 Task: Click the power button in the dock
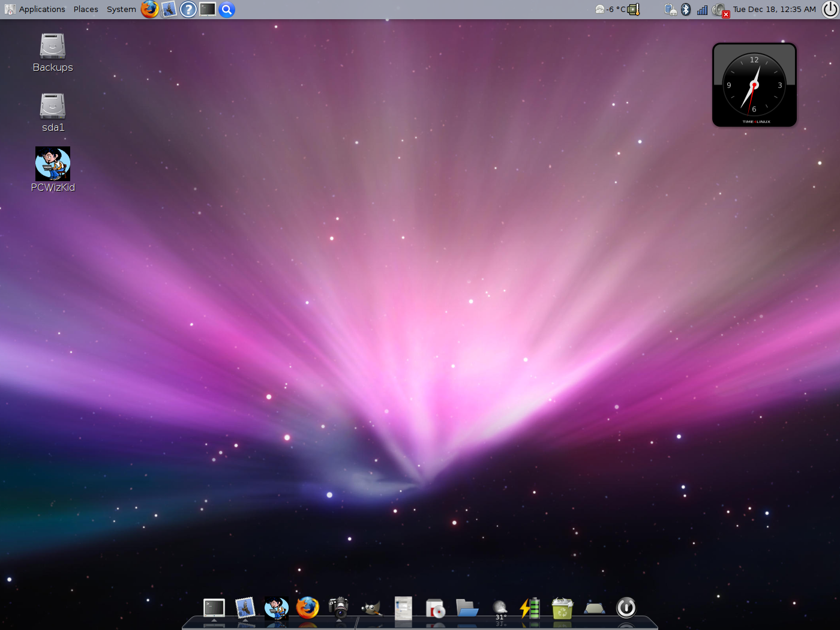[626, 607]
